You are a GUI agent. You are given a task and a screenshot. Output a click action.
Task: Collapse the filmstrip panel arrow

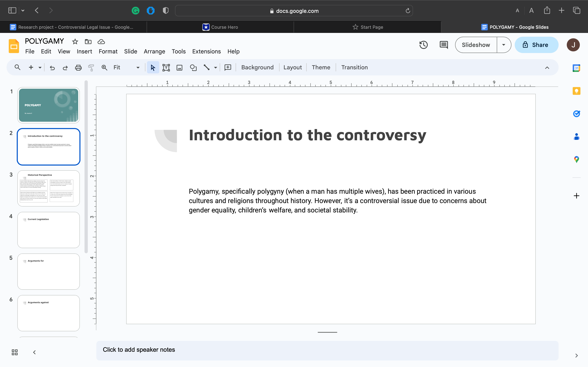(35, 352)
